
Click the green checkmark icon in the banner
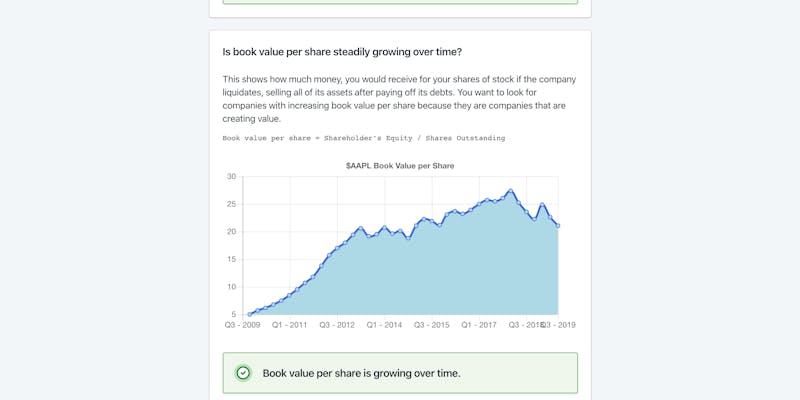[243, 373]
